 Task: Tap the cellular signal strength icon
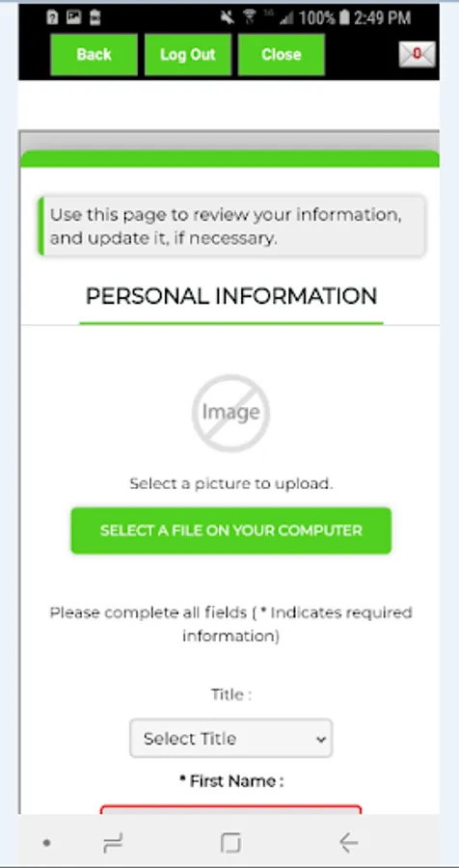pos(286,18)
